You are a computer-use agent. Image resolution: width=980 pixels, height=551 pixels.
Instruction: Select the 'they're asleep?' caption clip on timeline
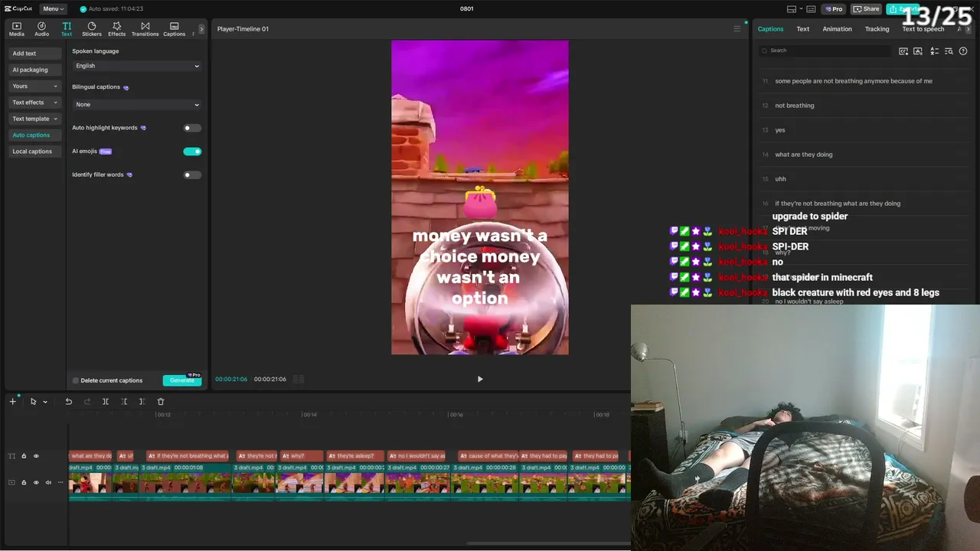(x=355, y=456)
